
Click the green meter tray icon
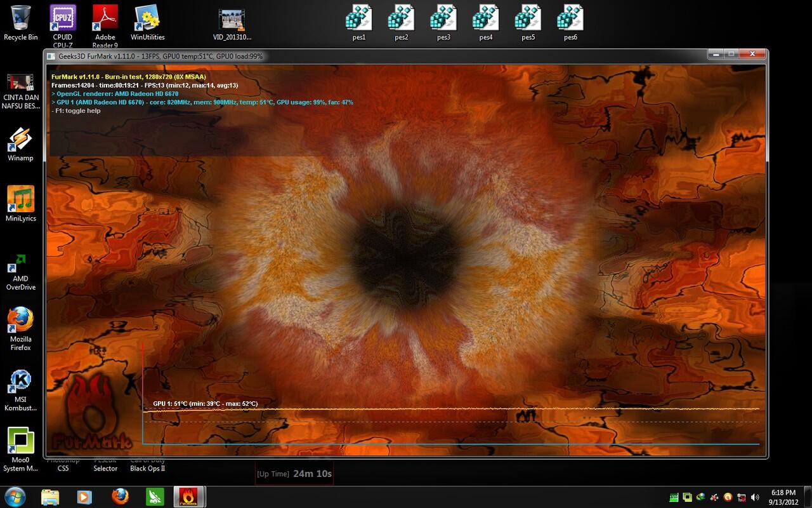[x=674, y=497]
